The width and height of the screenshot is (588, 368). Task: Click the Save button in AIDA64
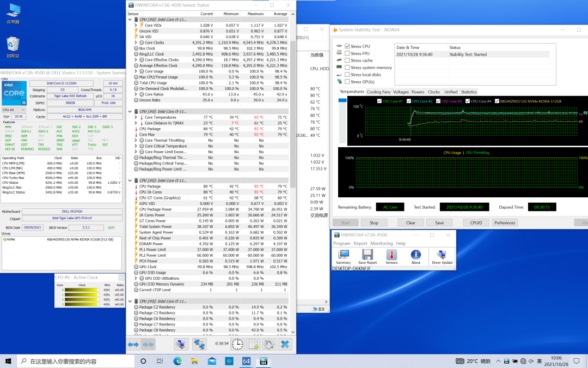(x=439, y=222)
